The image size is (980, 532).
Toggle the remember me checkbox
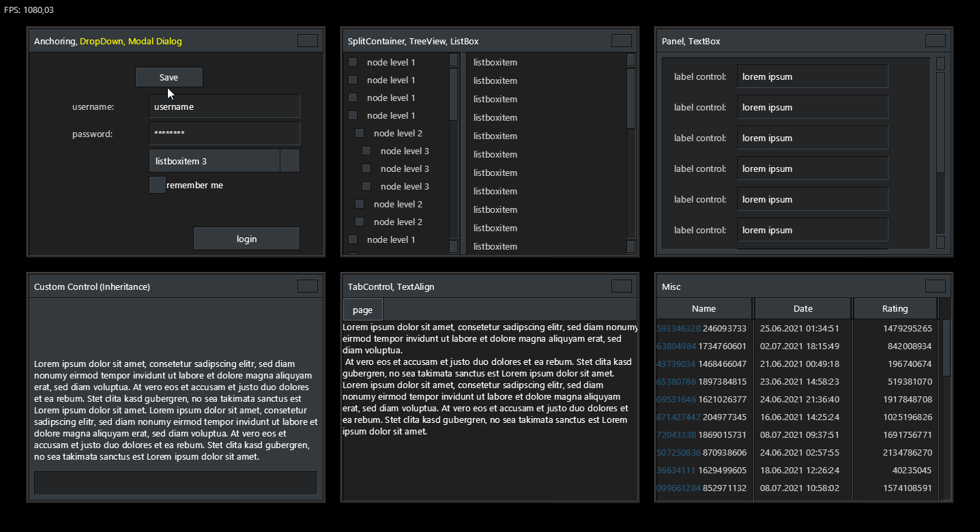157,185
